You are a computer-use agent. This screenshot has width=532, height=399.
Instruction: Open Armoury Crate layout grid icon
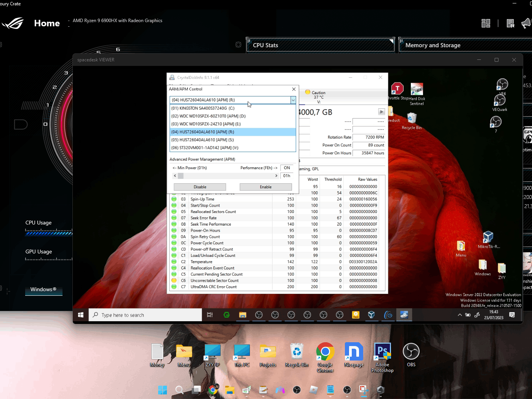tap(486, 23)
